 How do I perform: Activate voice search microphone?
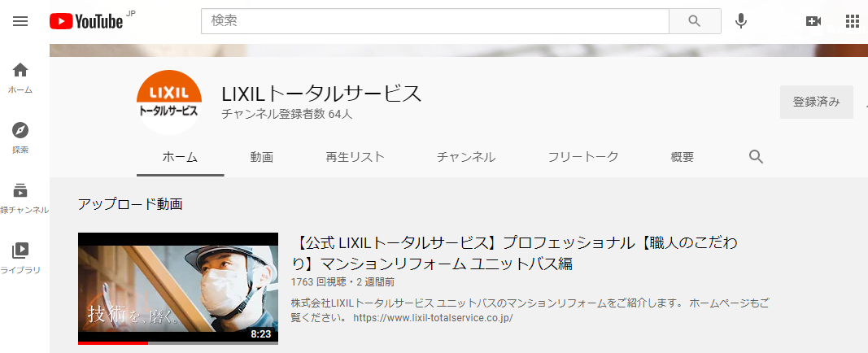[x=740, y=21]
